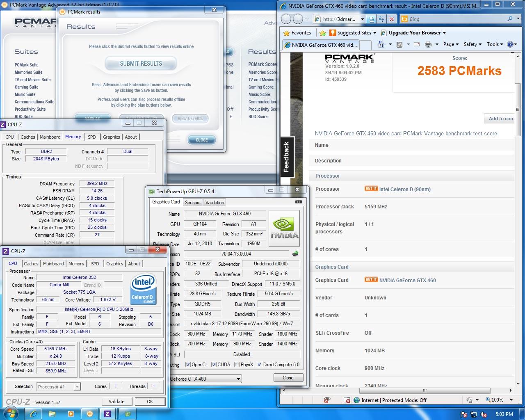Open Favorites star button

(297, 33)
